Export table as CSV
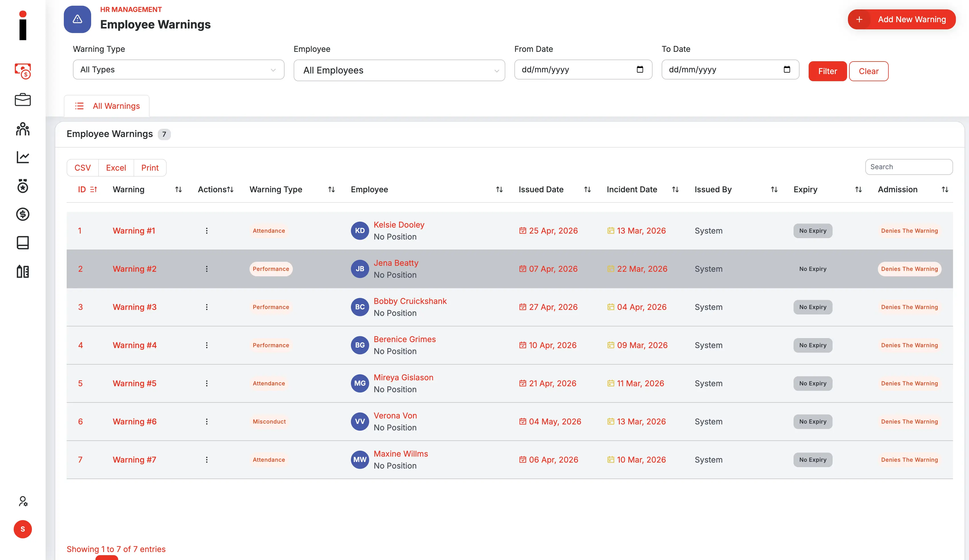The image size is (969, 560). click(x=82, y=168)
